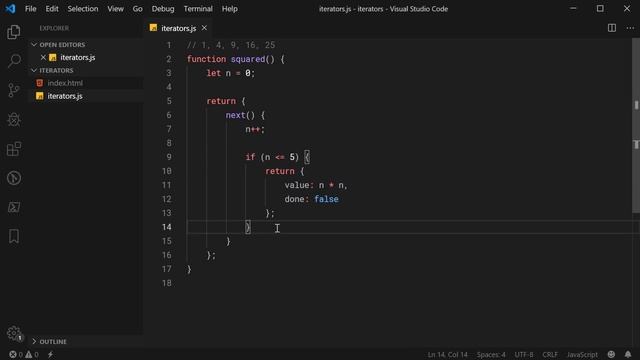Viewport: 640px width, 360px height.
Task: Close the iterators.js editor tab
Action: point(204,28)
